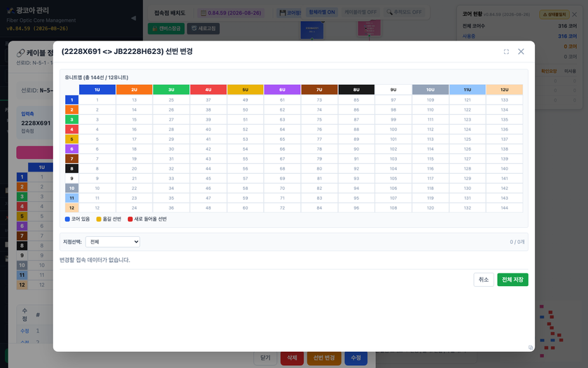Click the 1U header in background cable panel
The height and width of the screenshot is (368, 588).
41,167
